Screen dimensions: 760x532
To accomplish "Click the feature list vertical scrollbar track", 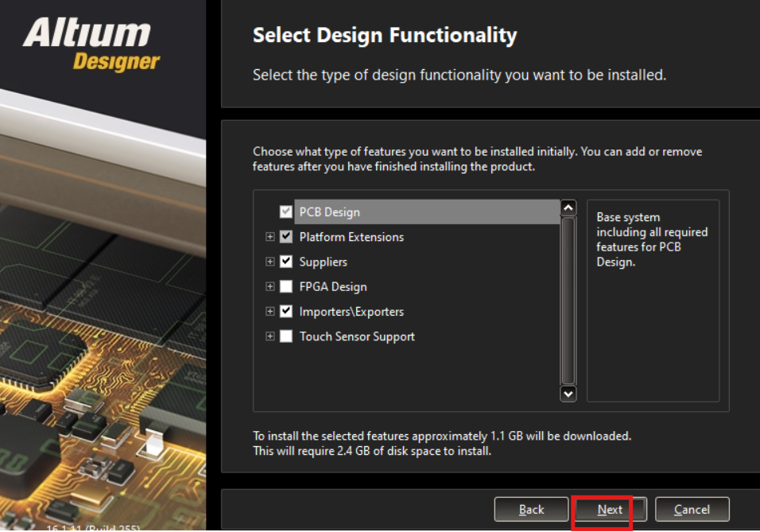I will coord(568,301).
